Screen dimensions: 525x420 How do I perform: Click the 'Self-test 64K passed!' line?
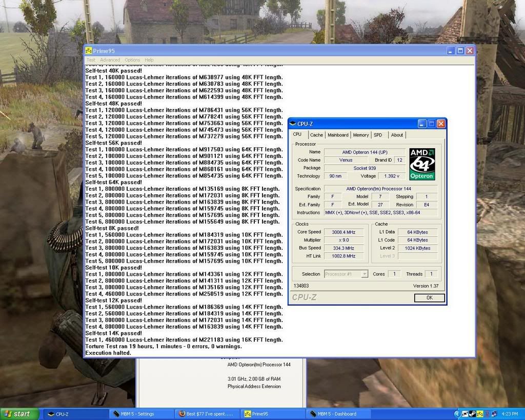(x=113, y=182)
